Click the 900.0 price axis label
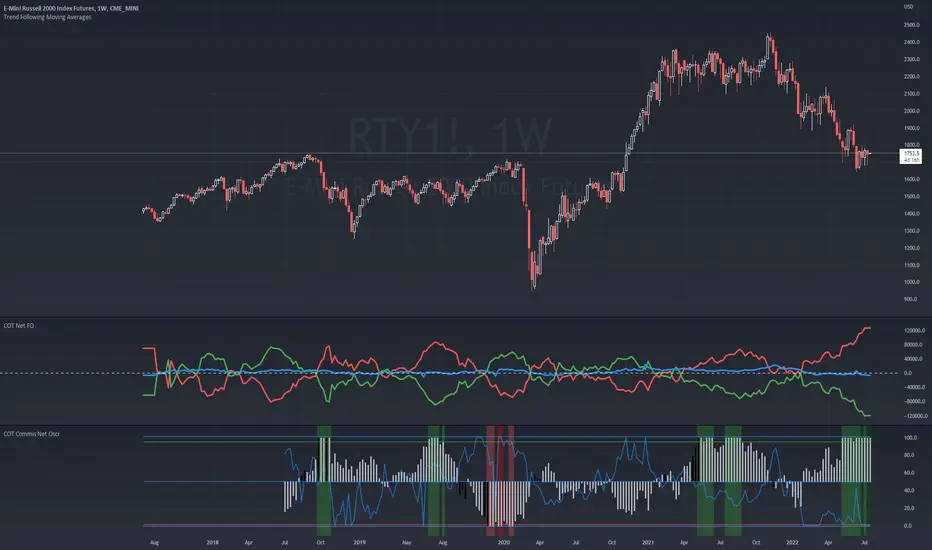The height and width of the screenshot is (550, 932). pos(910,299)
